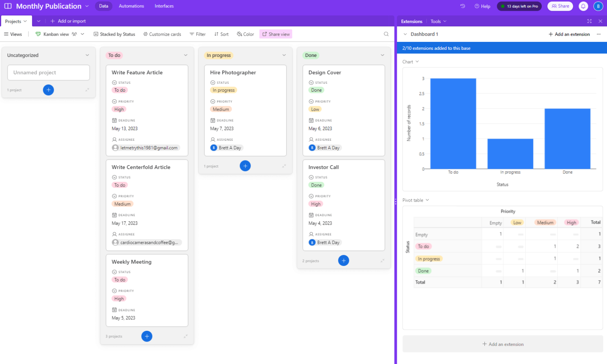Click the Add an extension button
Viewport: 607px width, 364px height.
point(569,34)
